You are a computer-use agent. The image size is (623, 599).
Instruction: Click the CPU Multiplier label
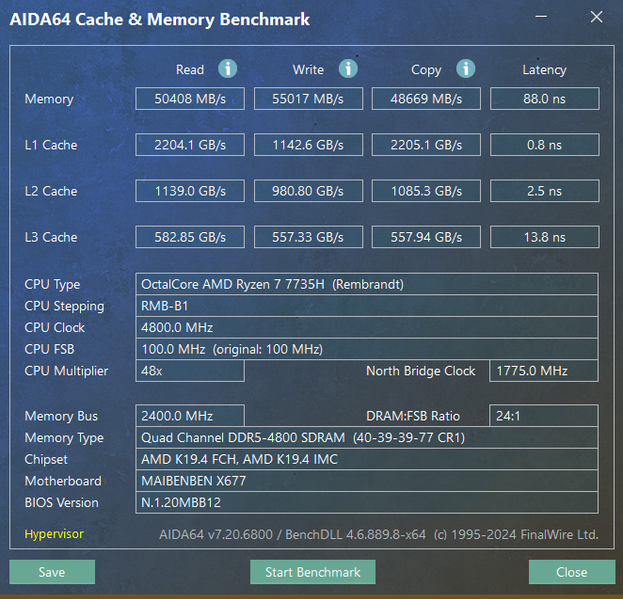coord(66,371)
